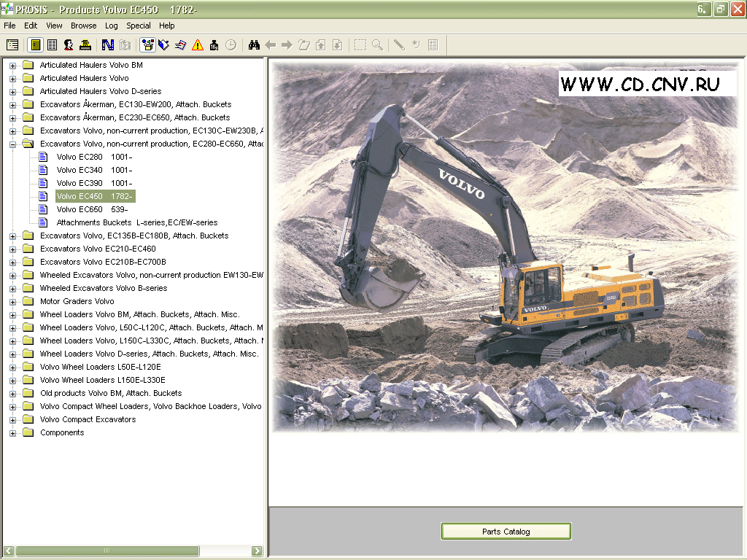Select Volvo EC450 1782- tree item

coord(96,196)
